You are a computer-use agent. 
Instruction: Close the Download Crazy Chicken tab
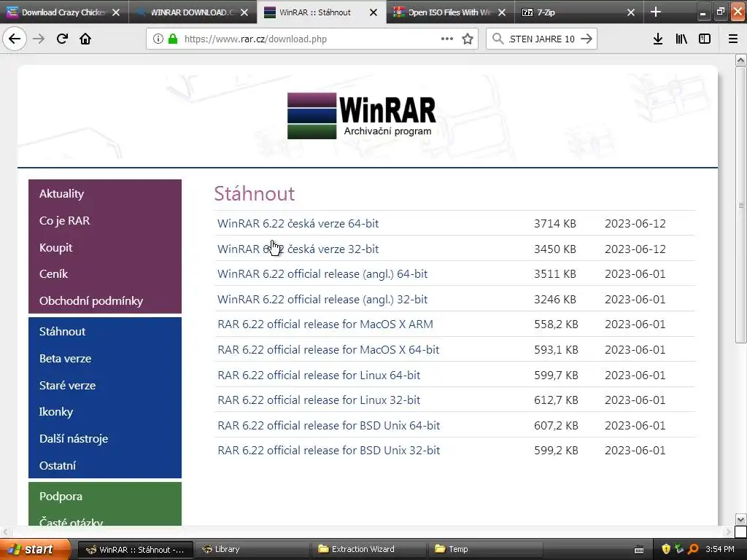coord(116,12)
